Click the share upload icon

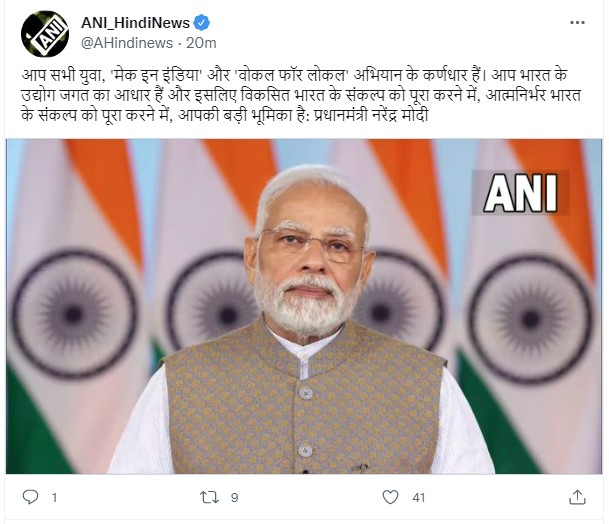(577, 497)
